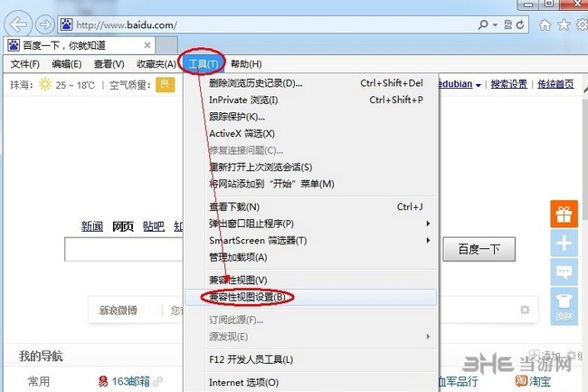Click the compatibility view icon in address bar
588x392 pixels.
pos(508,25)
